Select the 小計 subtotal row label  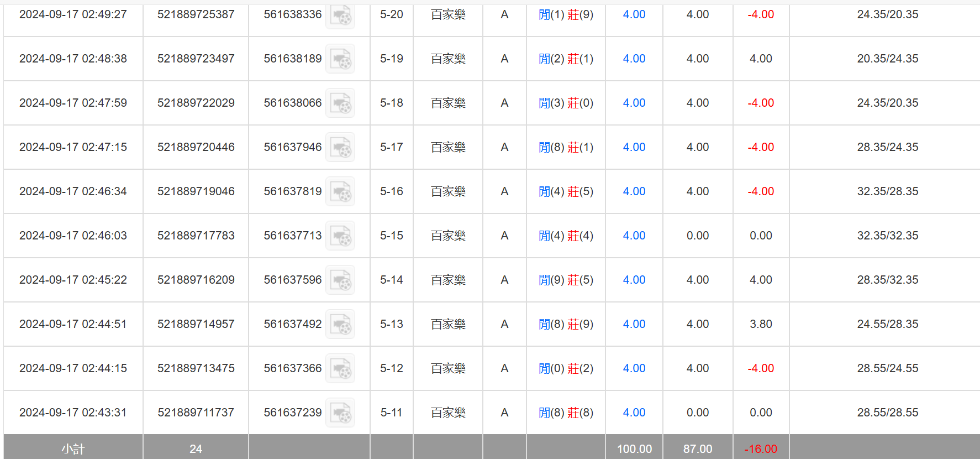(73, 448)
